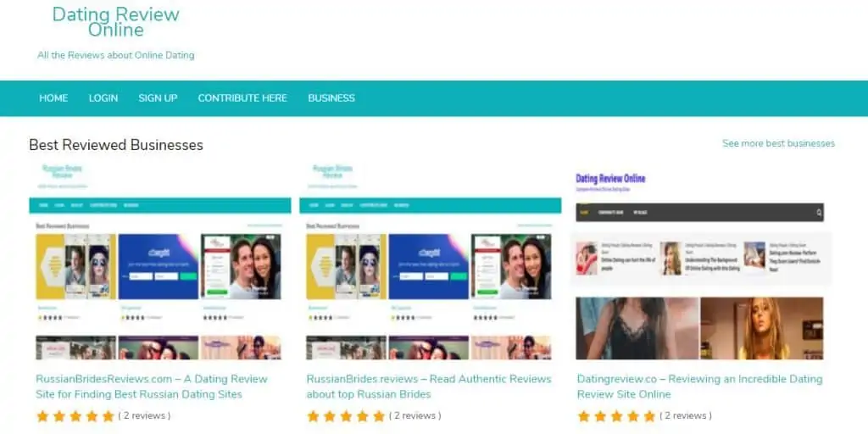The image size is (868, 434).
Task: Open the SIGN UP page
Action: [158, 98]
